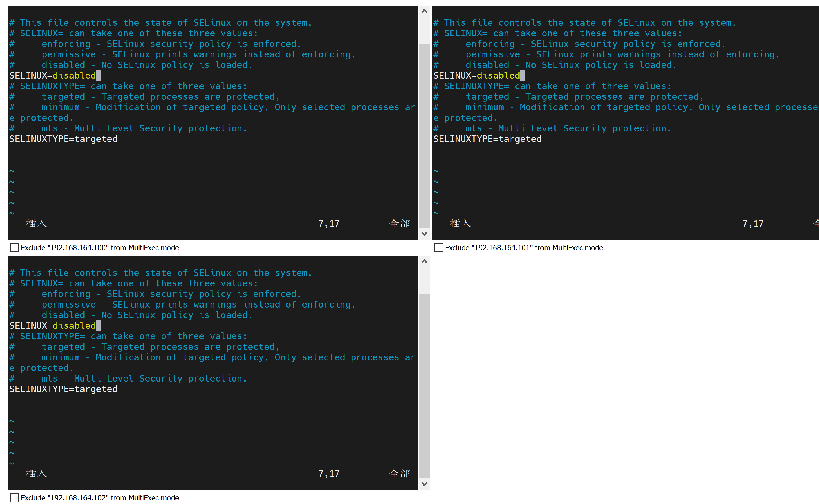
Task: Click the 7,17 cursor position in 192.168.164.100 terminal
Action: coord(328,223)
